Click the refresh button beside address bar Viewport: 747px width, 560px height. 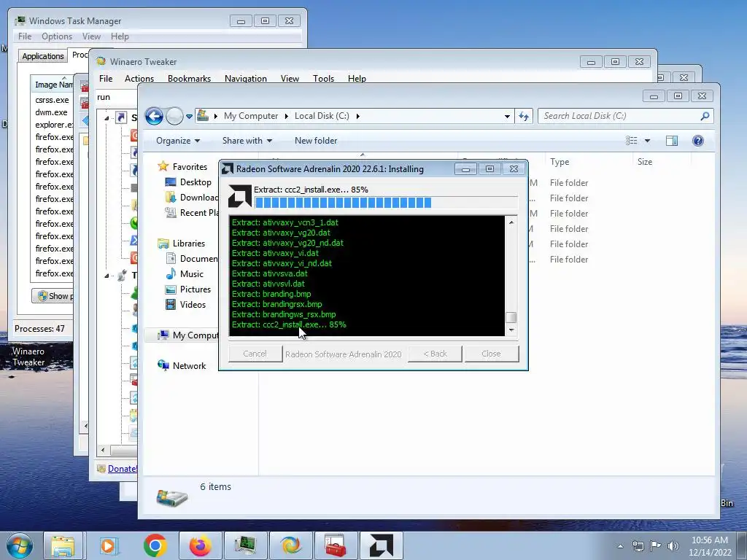click(x=524, y=116)
